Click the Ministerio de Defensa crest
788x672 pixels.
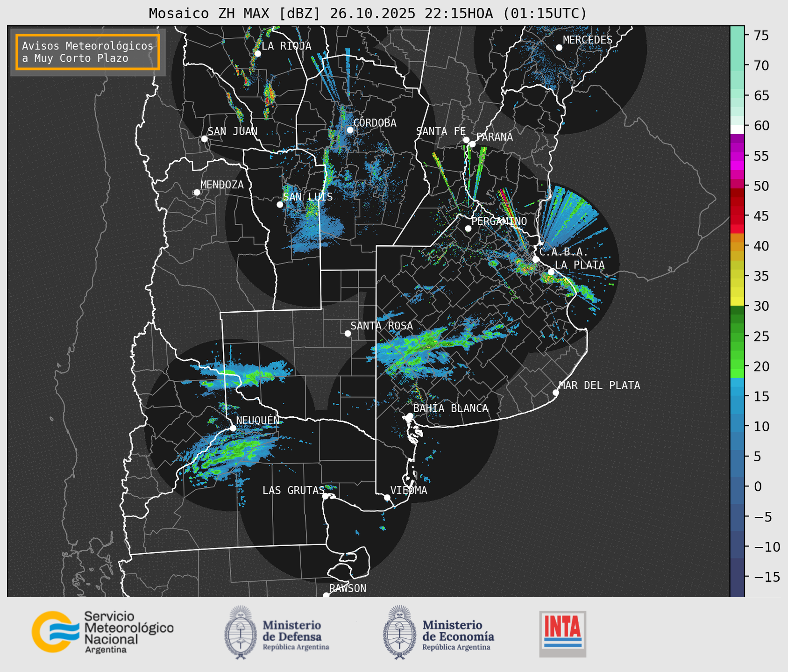240,632
